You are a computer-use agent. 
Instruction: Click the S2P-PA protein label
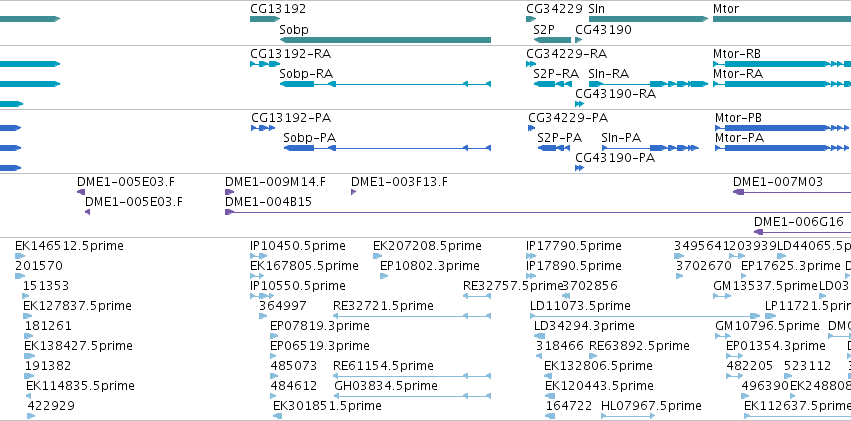(x=560, y=138)
